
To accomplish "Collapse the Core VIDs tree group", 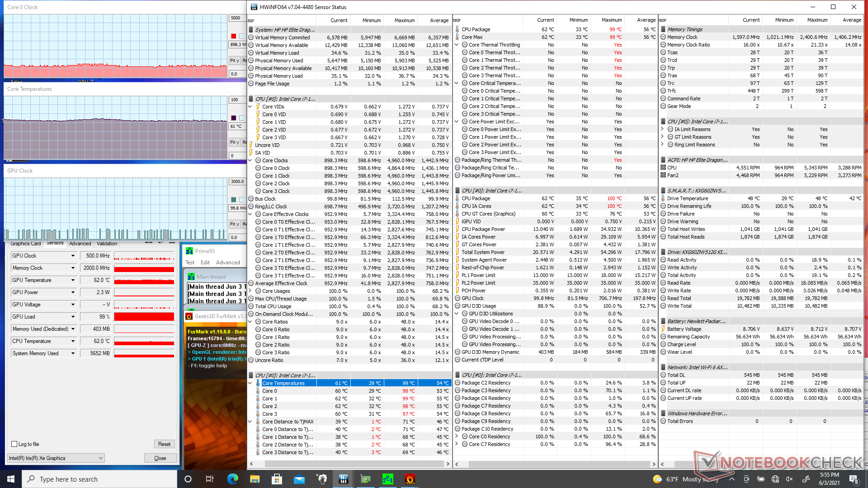I will click(250, 107).
